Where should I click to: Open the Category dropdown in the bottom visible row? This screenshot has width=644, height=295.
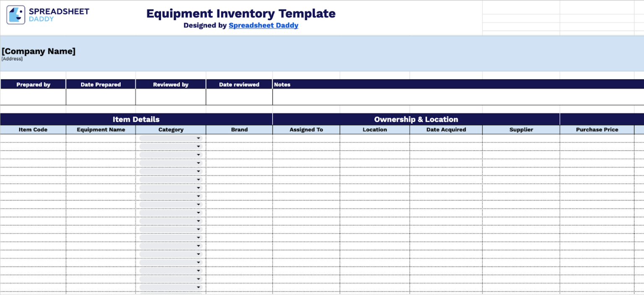coord(198,287)
